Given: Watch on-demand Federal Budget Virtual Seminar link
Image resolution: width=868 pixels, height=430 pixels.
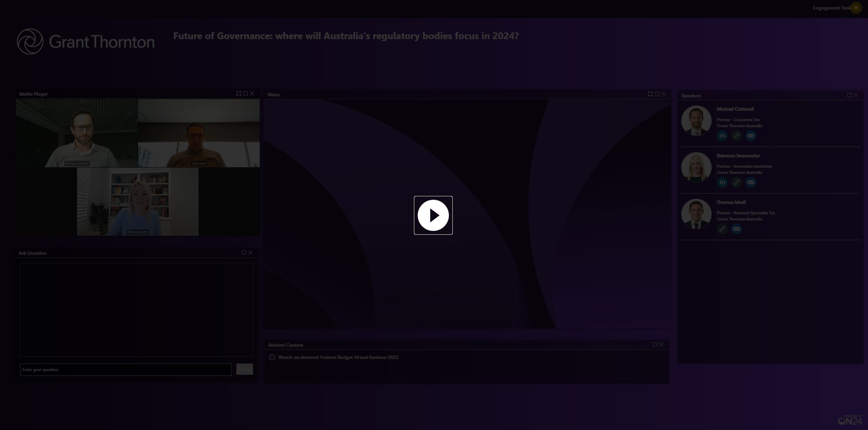Looking at the screenshot, I should pyautogui.click(x=338, y=357).
